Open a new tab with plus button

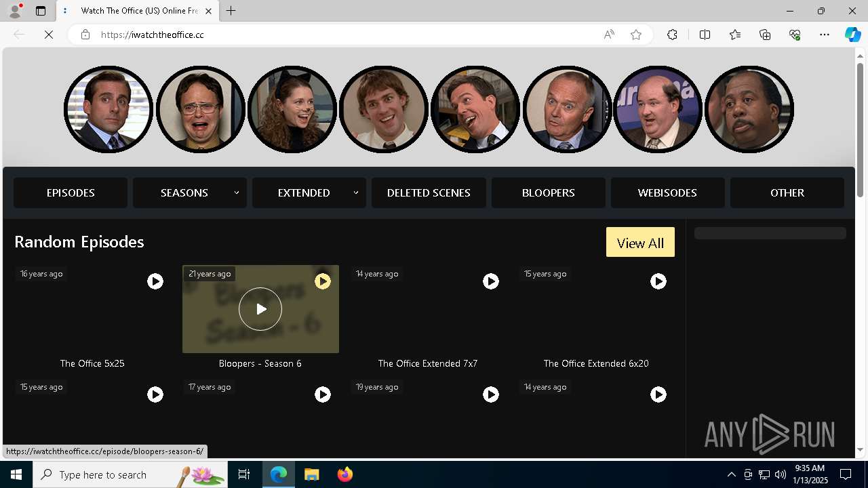click(231, 11)
